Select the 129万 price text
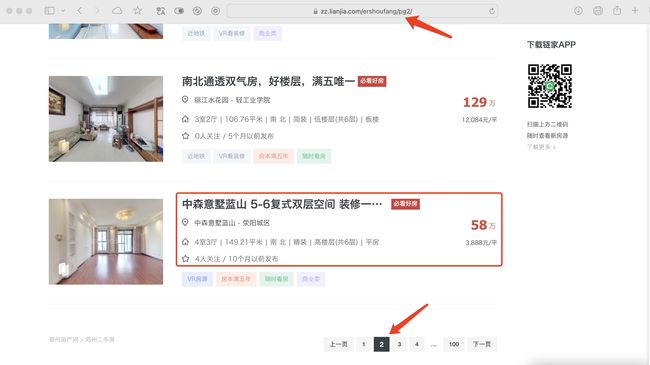The width and height of the screenshot is (650, 365). 479,102
